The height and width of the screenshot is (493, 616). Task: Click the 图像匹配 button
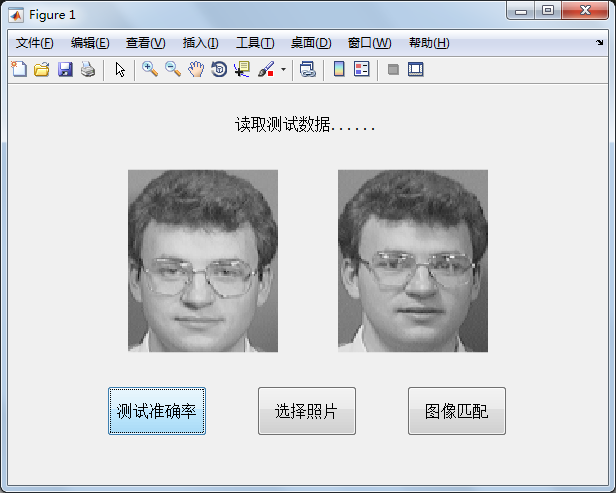[x=457, y=411]
